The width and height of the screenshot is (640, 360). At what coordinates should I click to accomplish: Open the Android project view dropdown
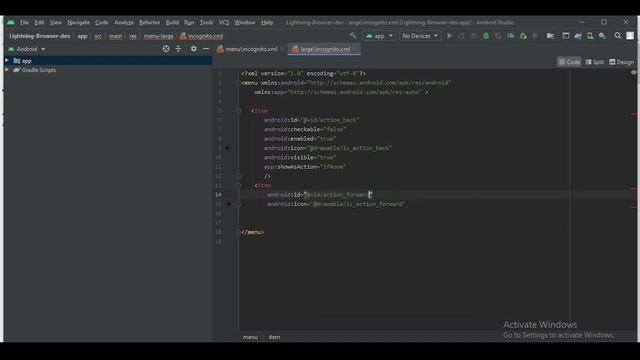27,49
